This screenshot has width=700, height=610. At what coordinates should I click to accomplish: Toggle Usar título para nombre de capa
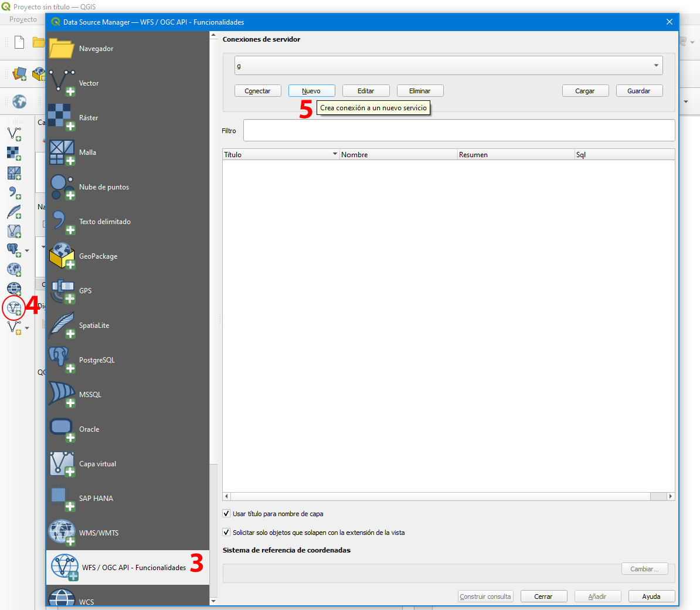(226, 514)
